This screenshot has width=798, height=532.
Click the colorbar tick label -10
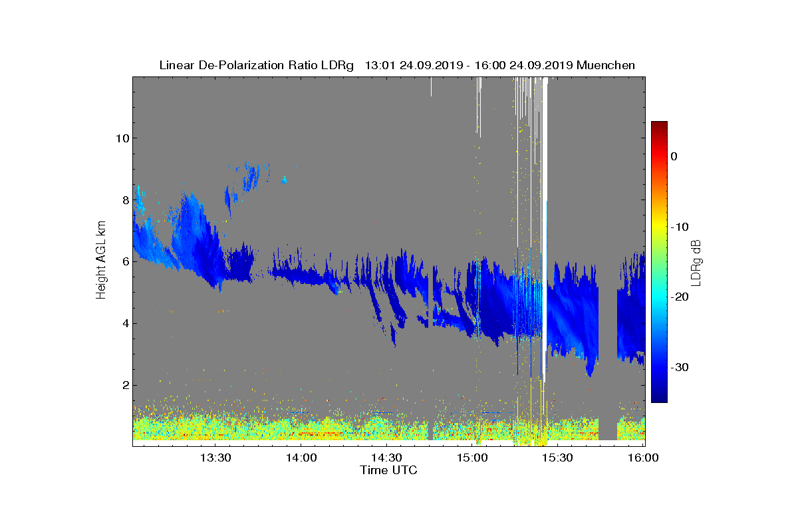[x=680, y=227]
